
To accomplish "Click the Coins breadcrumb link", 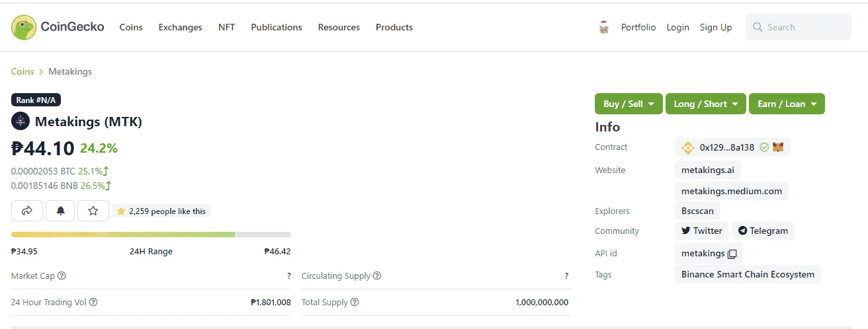I will pos(22,71).
